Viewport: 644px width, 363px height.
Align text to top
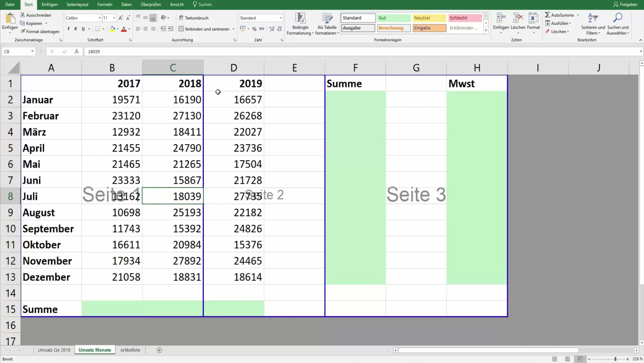(138, 17)
